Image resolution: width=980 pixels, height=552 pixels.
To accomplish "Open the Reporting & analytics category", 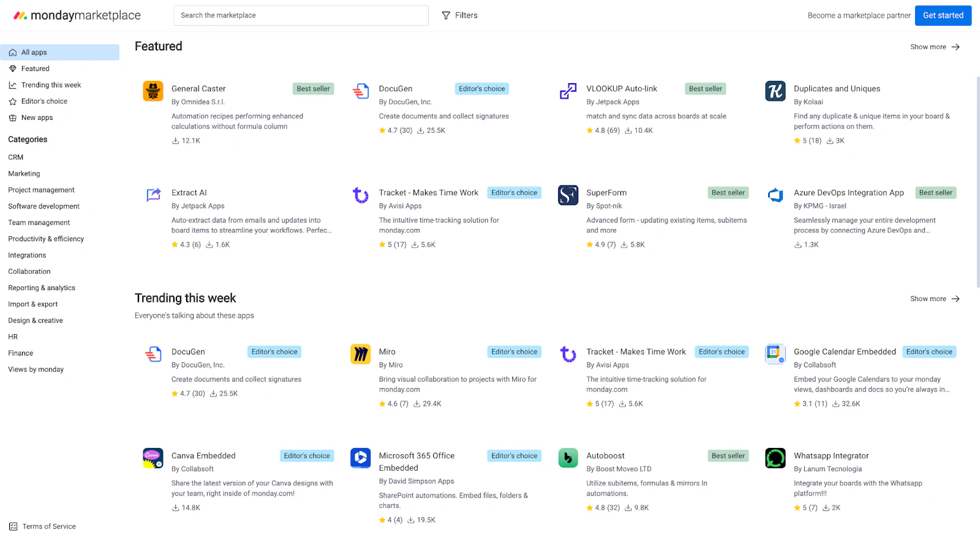I will pos(42,288).
